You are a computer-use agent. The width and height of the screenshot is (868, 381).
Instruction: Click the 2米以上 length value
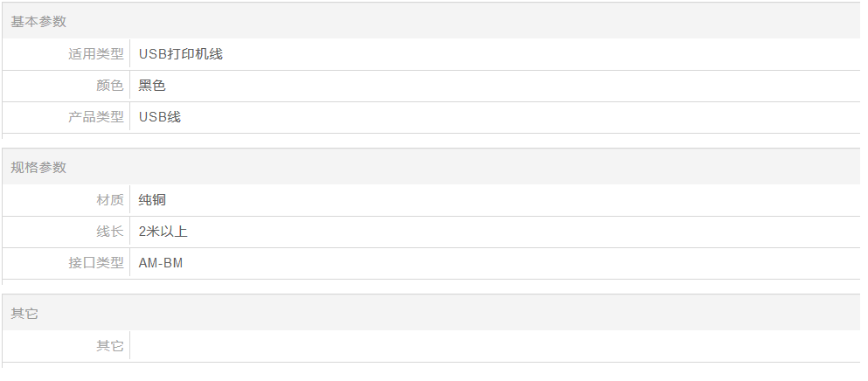[x=163, y=232]
